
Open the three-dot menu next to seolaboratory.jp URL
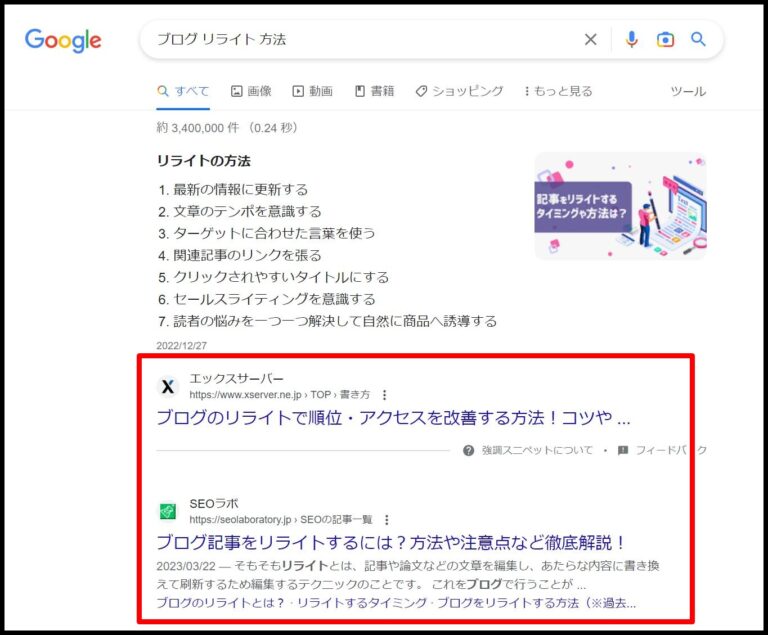click(387, 519)
